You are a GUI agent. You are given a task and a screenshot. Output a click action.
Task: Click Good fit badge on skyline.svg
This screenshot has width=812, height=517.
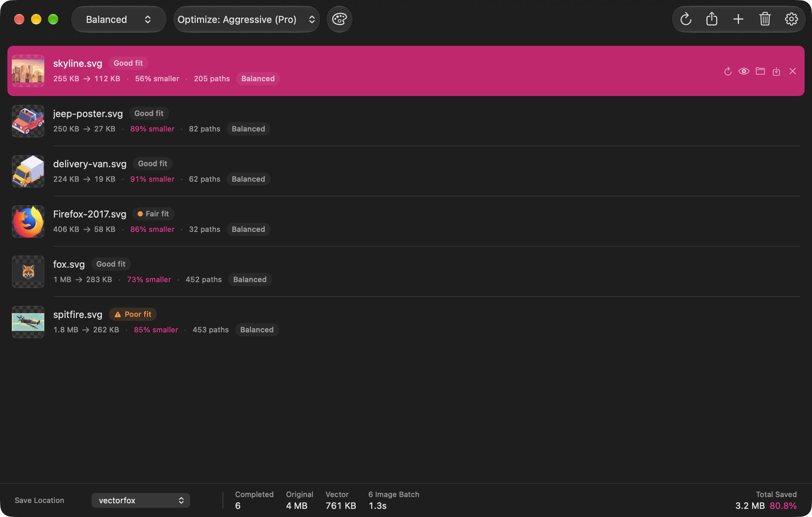[128, 63]
